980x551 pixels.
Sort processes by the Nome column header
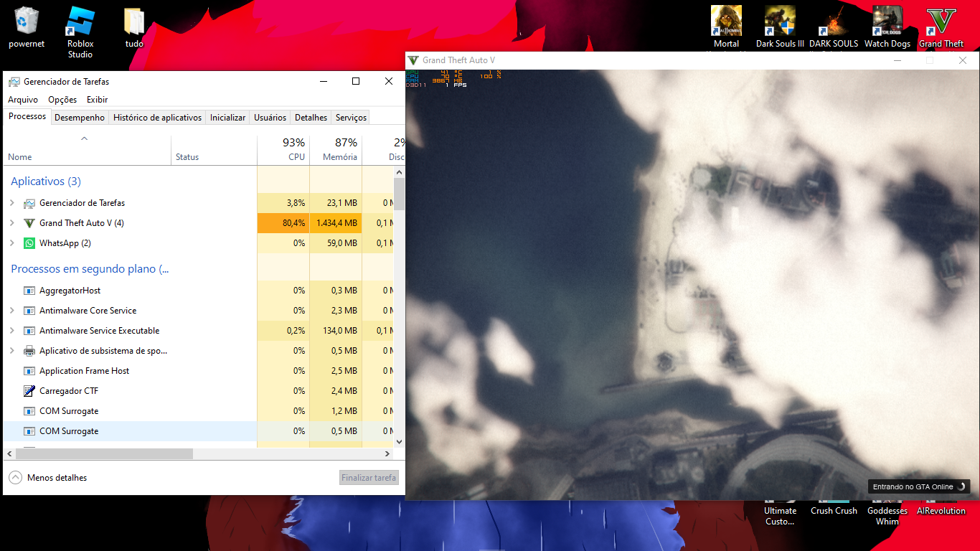(88, 150)
